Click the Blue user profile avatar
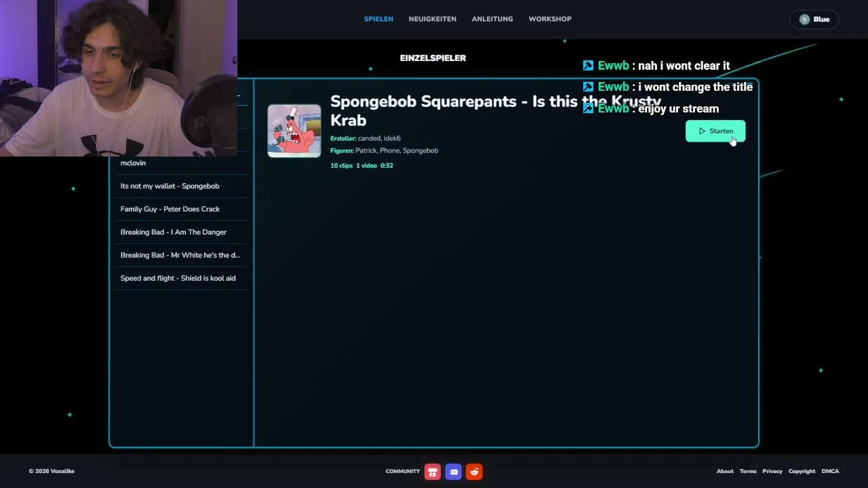868x488 pixels. coord(804,19)
